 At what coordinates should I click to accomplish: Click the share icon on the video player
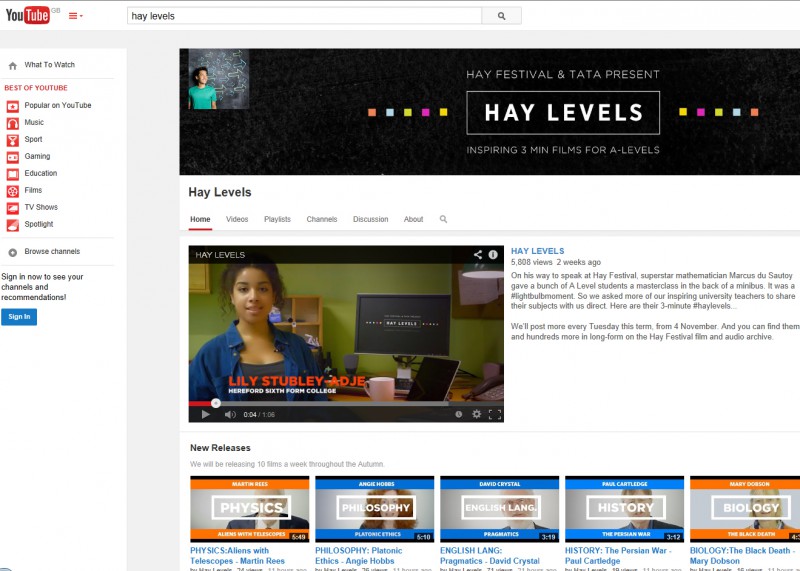coord(478,254)
